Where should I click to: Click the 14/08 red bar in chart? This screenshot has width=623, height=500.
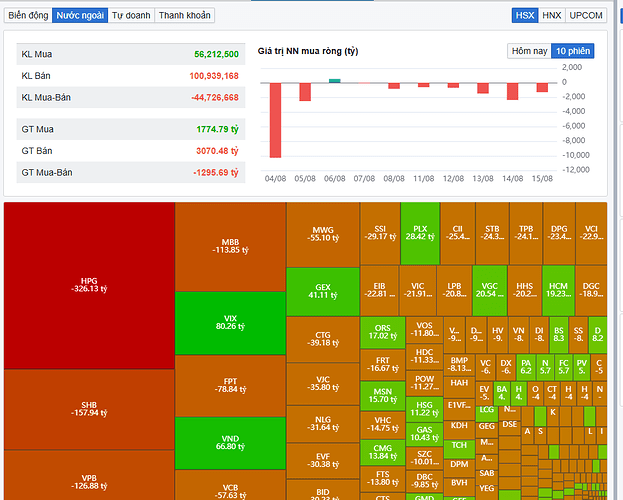[513, 91]
